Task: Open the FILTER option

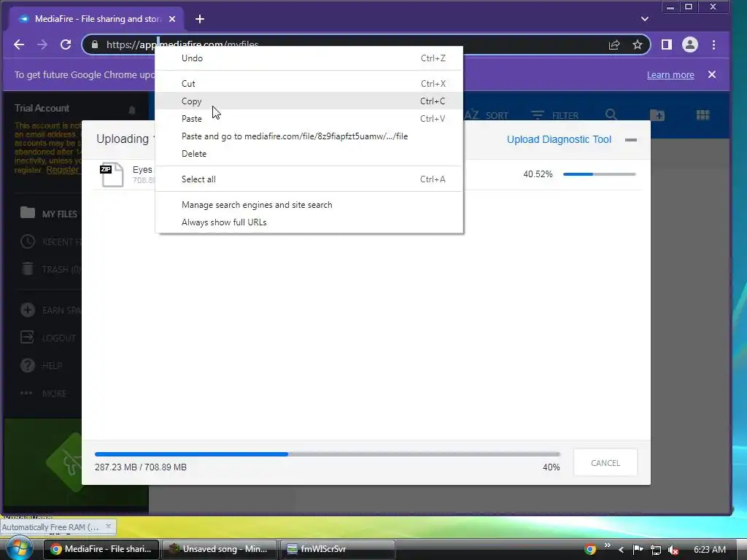Action: pos(554,115)
